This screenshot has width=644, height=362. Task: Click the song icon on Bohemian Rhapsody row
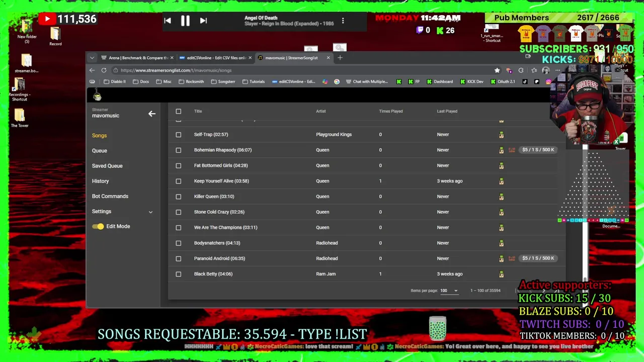(501, 150)
